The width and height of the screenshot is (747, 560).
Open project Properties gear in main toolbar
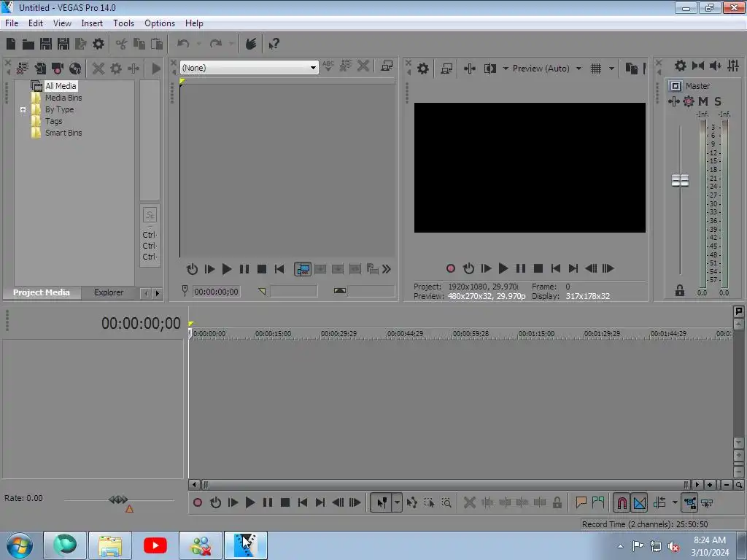[98, 44]
